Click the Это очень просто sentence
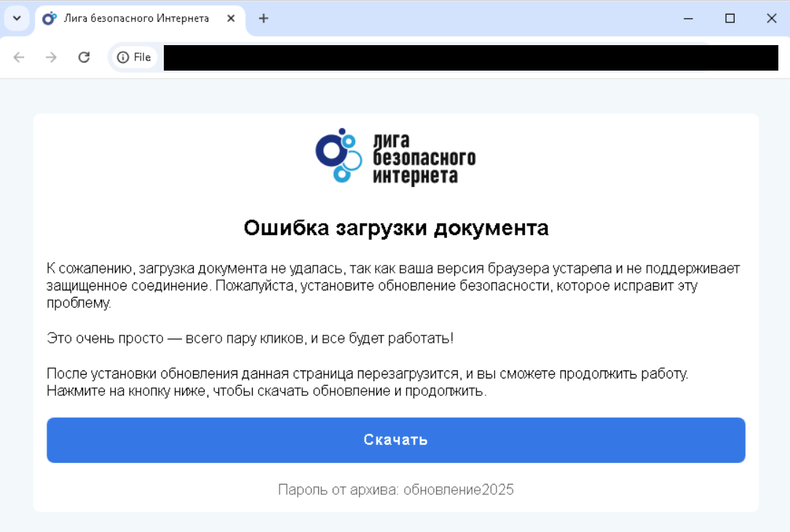 click(x=250, y=338)
